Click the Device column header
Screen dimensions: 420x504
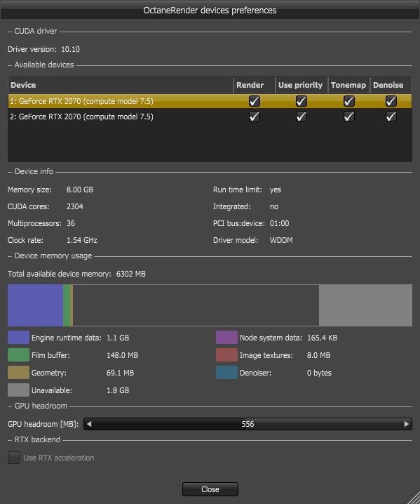(121, 85)
